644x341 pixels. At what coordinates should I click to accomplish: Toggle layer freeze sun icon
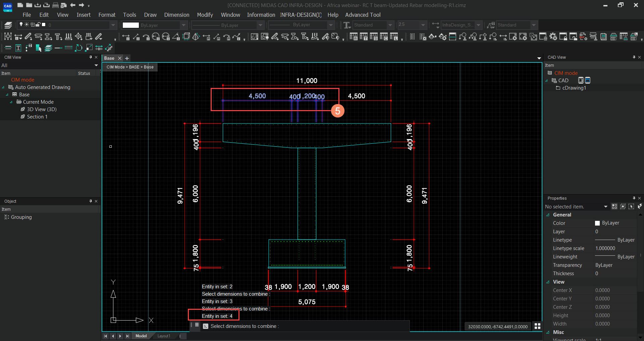point(27,25)
